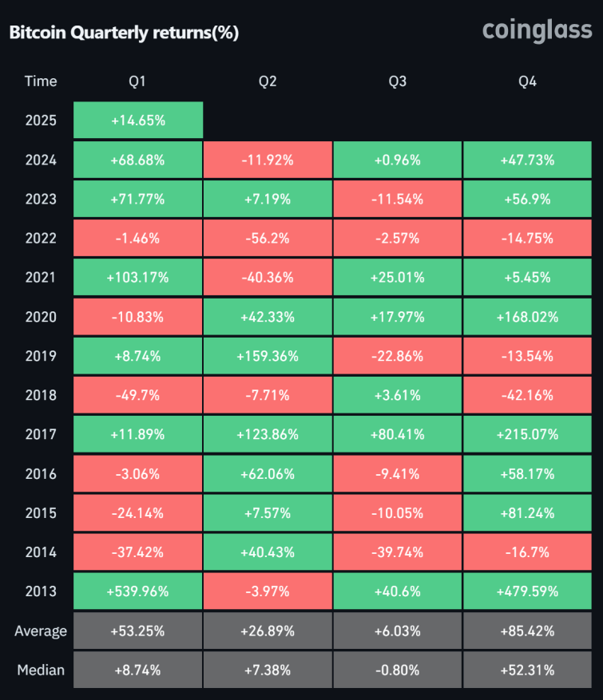Click the Bitcoin Quarterly returns(%) title
This screenshot has width=603, height=700.
124,33
